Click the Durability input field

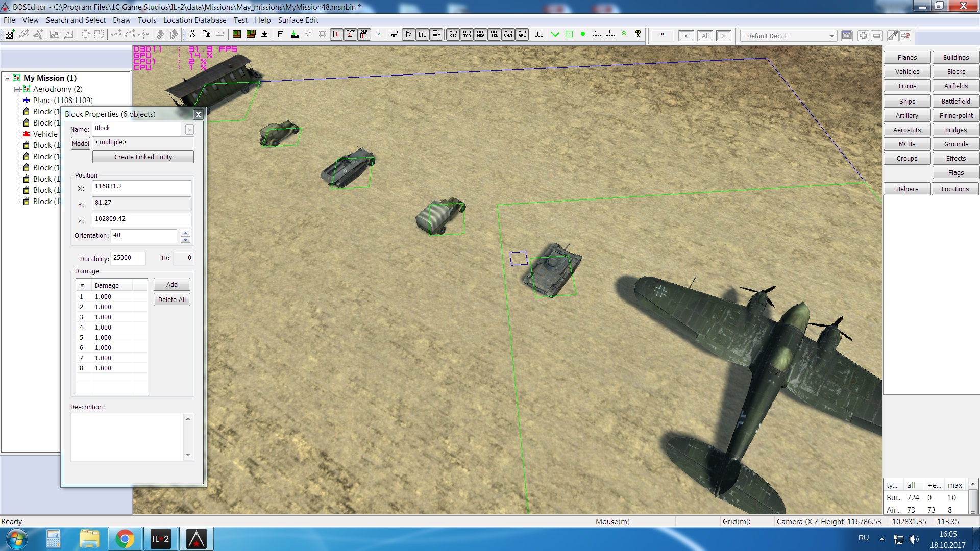pos(128,258)
